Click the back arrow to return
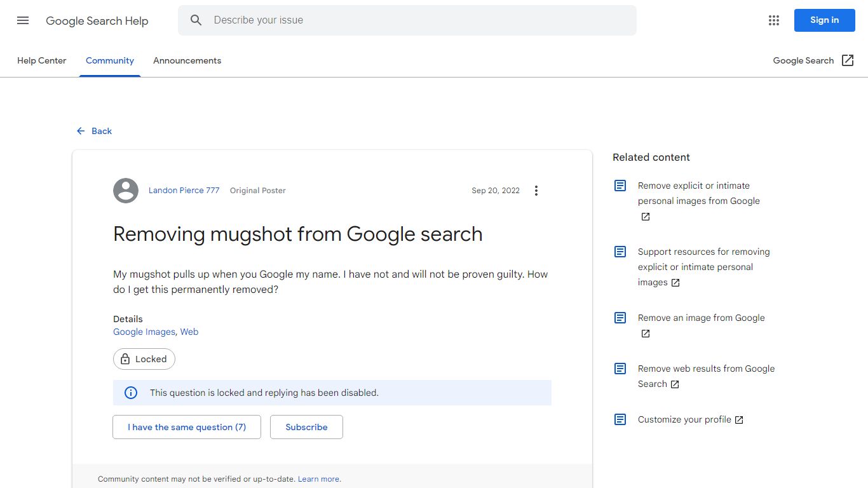This screenshot has width=868, height=488. click(80, 131)
